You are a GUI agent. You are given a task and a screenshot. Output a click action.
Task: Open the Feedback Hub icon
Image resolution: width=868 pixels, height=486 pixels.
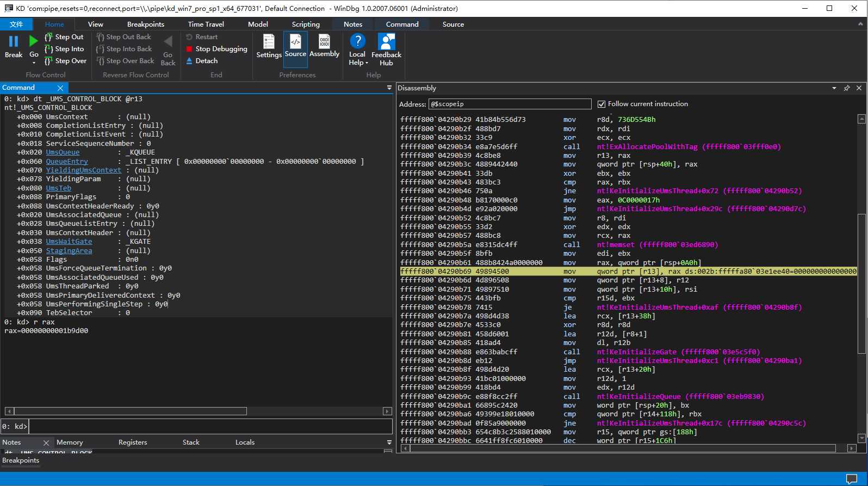point(386,42)
